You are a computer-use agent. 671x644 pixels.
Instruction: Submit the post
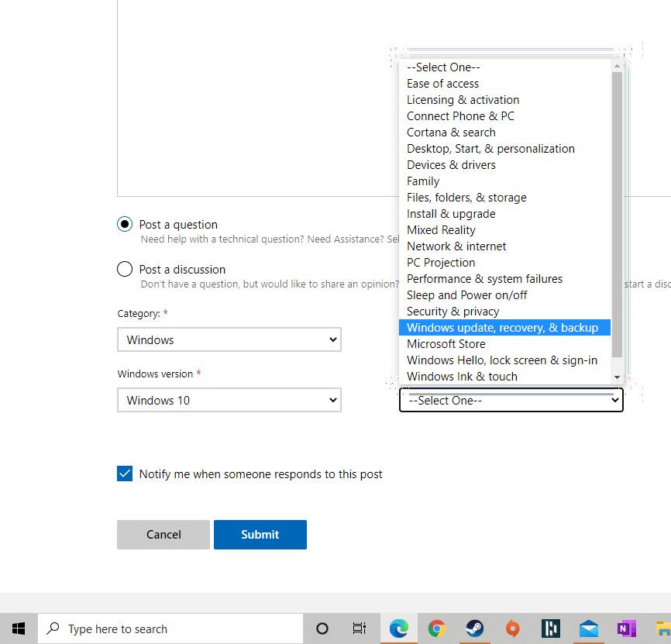click(260, 535)
